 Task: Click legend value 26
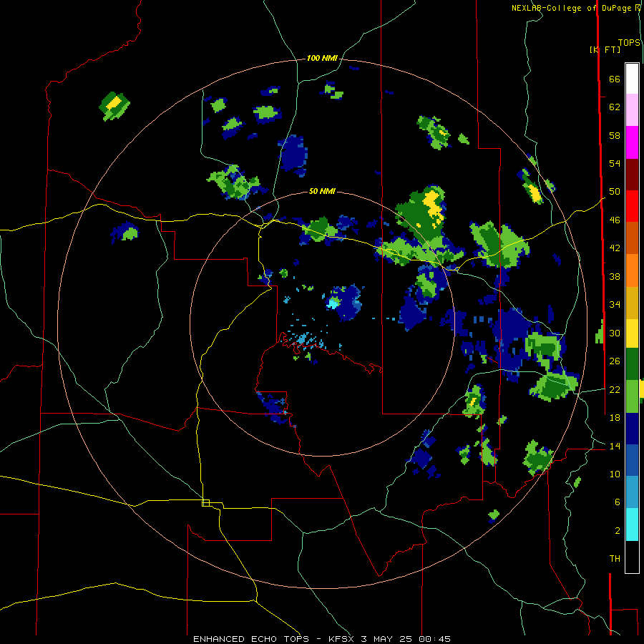point(615,361)
